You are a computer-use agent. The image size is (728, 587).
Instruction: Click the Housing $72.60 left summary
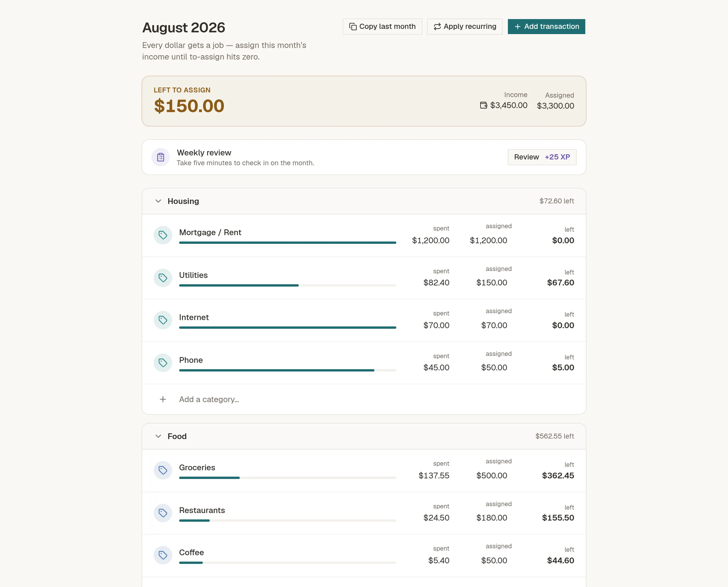pos(557,201)
